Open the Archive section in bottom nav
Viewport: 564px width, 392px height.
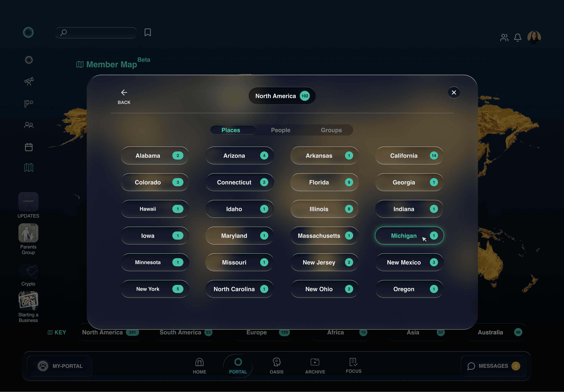315,366
